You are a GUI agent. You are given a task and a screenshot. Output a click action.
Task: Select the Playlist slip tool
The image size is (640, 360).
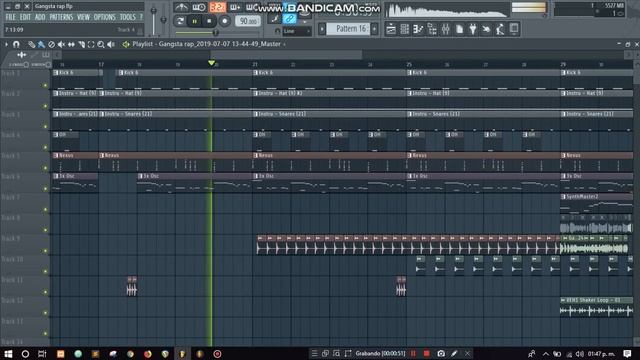tap(71, 44)
